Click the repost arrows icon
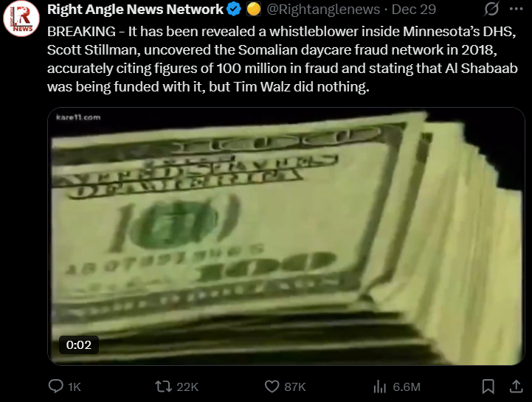Viewport: 532px width, 402px height. pos(164,387)
